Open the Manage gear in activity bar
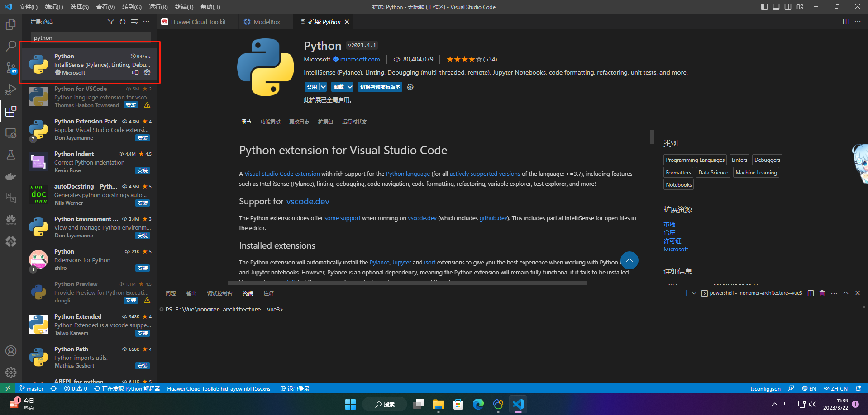 click(11, 373)
